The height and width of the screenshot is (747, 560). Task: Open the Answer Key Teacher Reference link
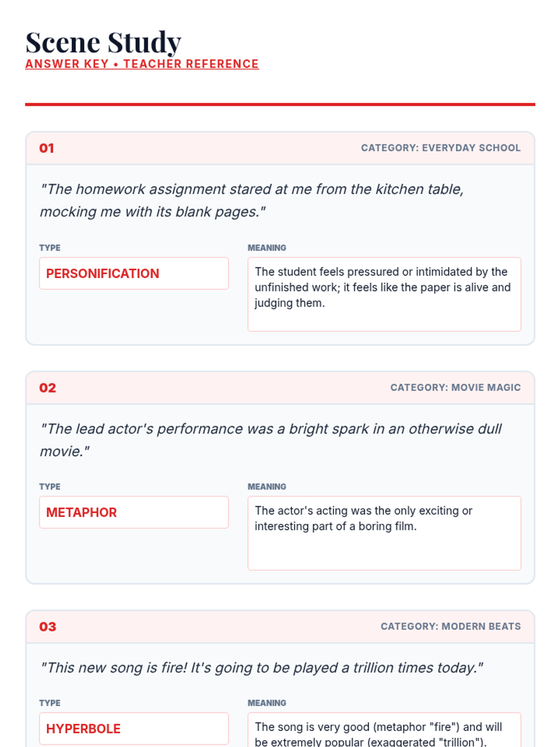click(x=142, y=64)
